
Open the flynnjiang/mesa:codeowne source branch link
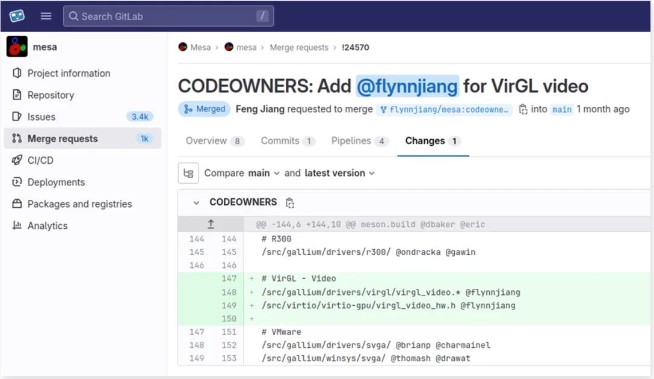[444, 109]
